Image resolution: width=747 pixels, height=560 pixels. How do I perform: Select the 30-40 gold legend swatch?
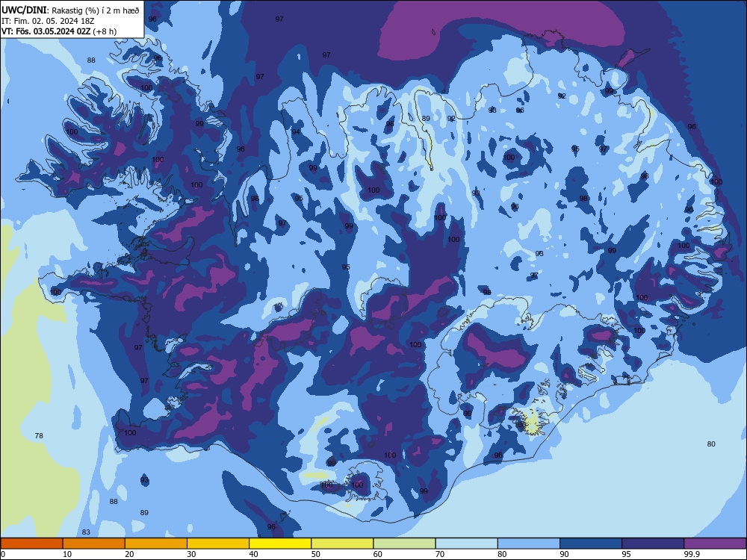click(218, 544)
